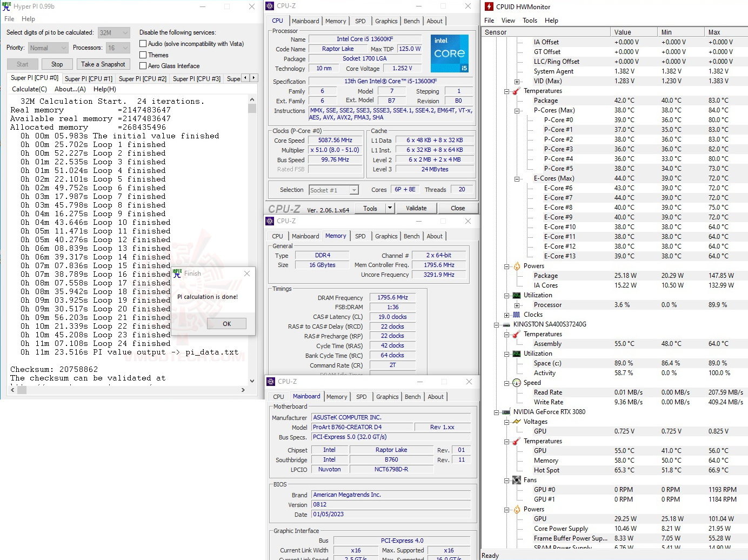Click the CPU-Z Tools button
This screenshot has height=560, width=748.
pos(370,208)
